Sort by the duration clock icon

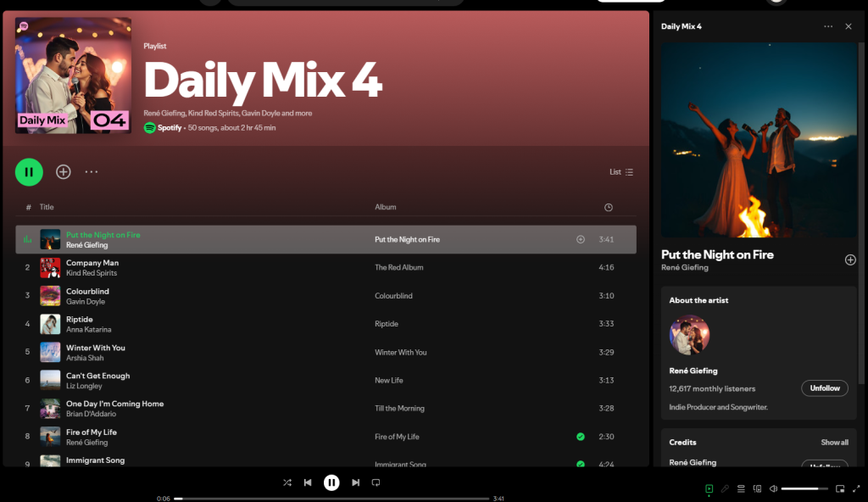609,207
